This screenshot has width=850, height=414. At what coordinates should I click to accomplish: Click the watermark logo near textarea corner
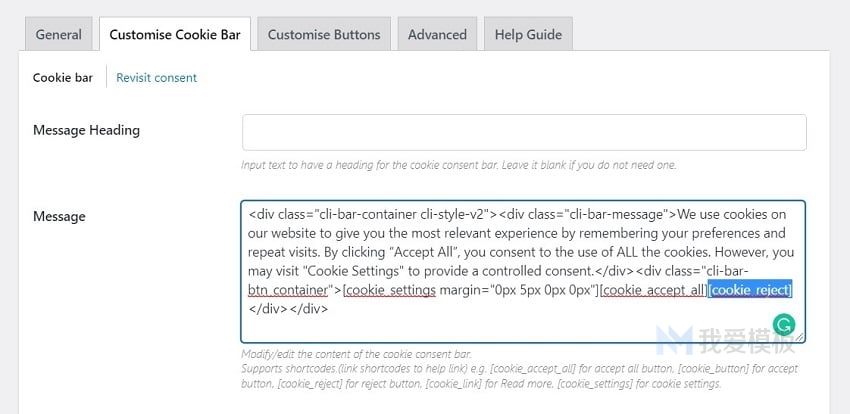674,340
